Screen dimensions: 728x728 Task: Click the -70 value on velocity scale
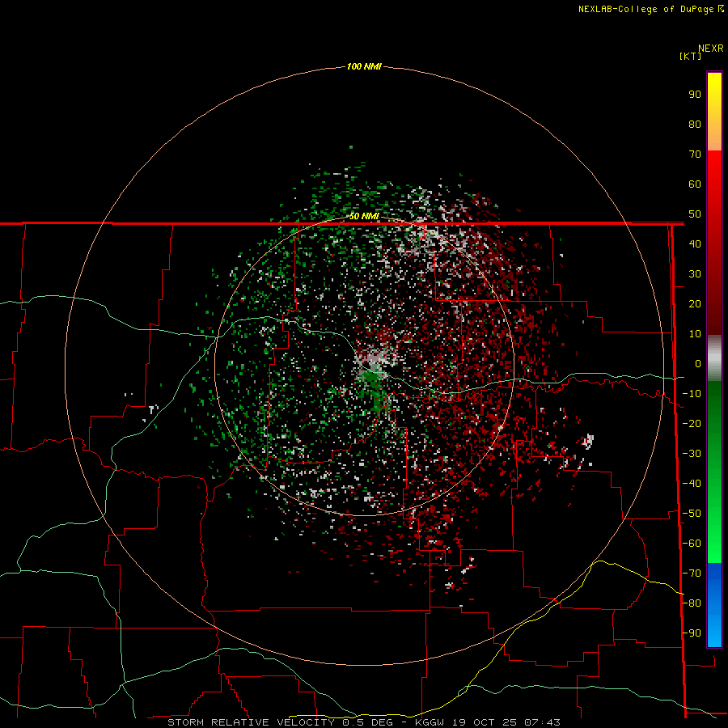tap(692, 574)
